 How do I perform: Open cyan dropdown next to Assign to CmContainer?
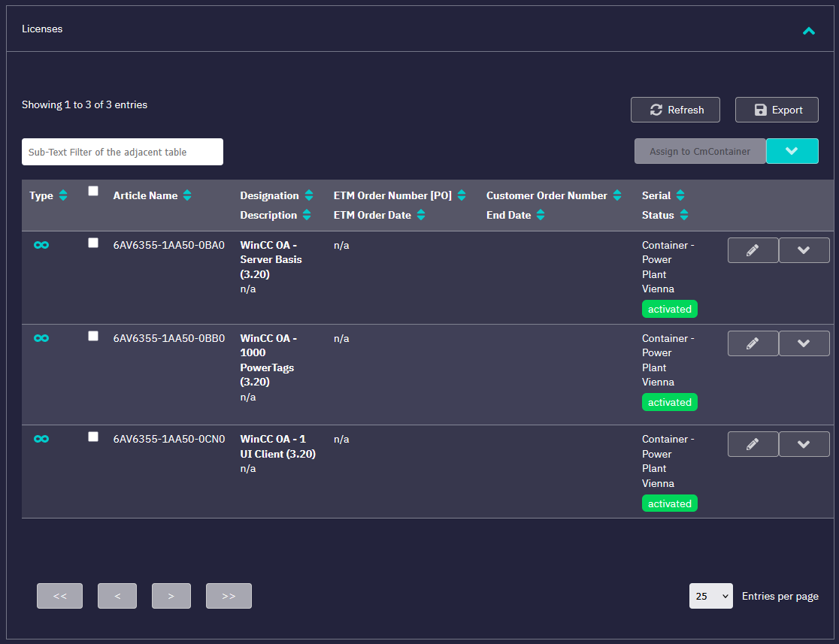point(792,151)
